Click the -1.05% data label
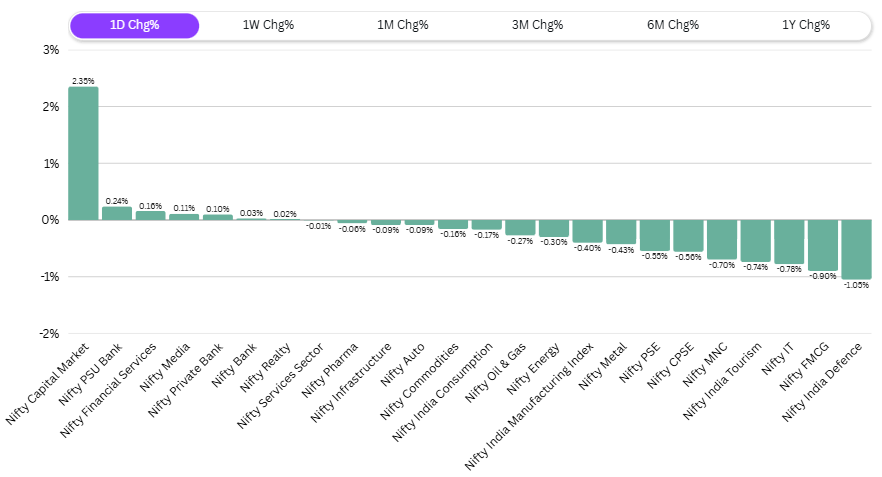882x477 pixels. pyautogui.click(x=856, y=285)
